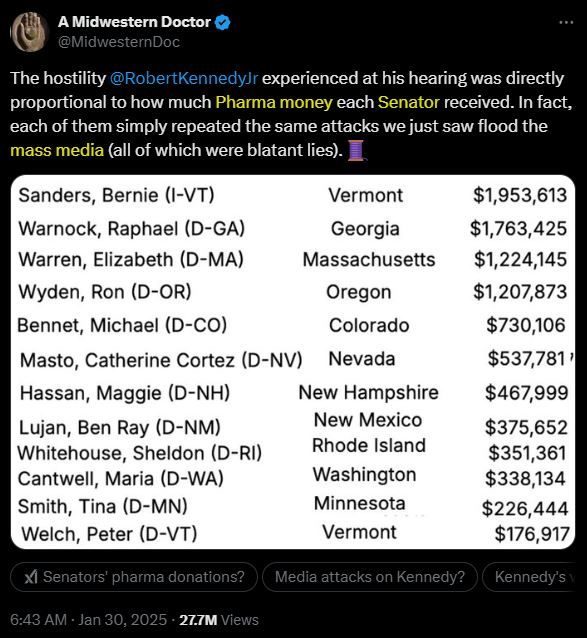Select 'Senators' pharma donations?' suggestion chip

pyautogui.click(x=134, y=577)
